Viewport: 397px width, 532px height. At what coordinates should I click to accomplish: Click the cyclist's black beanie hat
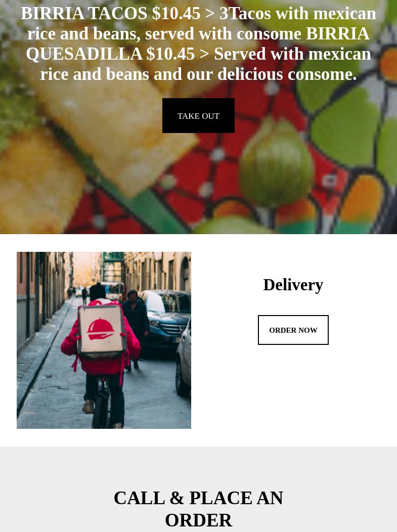point(98,292)
